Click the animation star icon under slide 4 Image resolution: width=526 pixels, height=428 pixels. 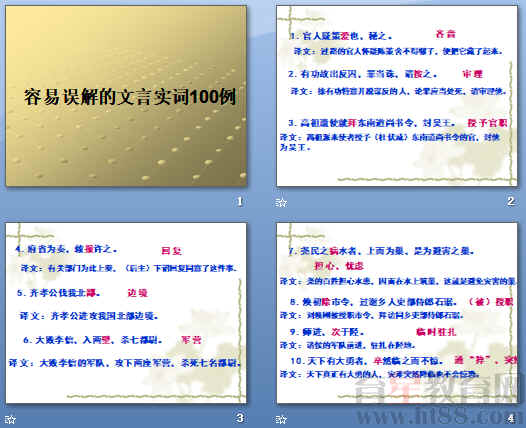[x=281, y=419]
